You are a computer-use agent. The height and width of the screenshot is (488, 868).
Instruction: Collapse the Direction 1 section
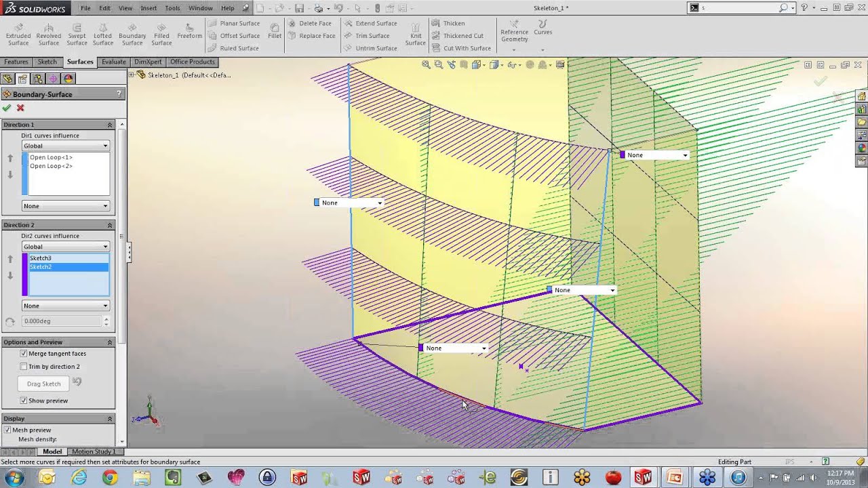(x=110, y=125)
